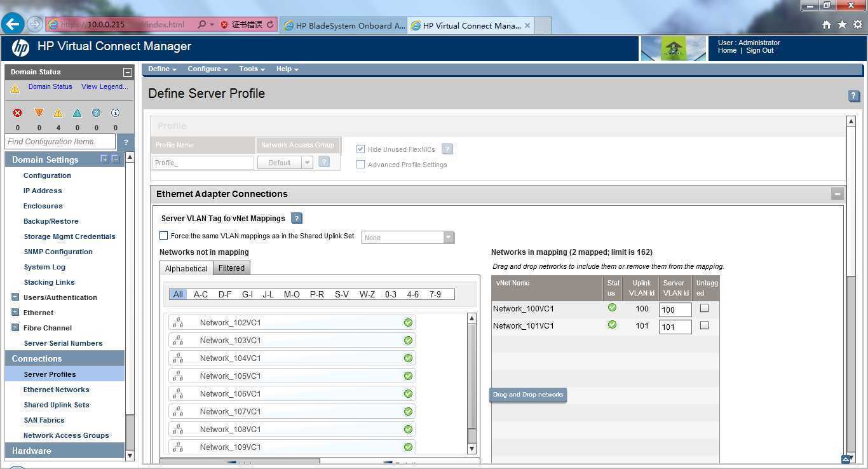Viewport: 868px width, 469px height.
Task: Open the Domain Status link
Action: click(x=50, y=86)
